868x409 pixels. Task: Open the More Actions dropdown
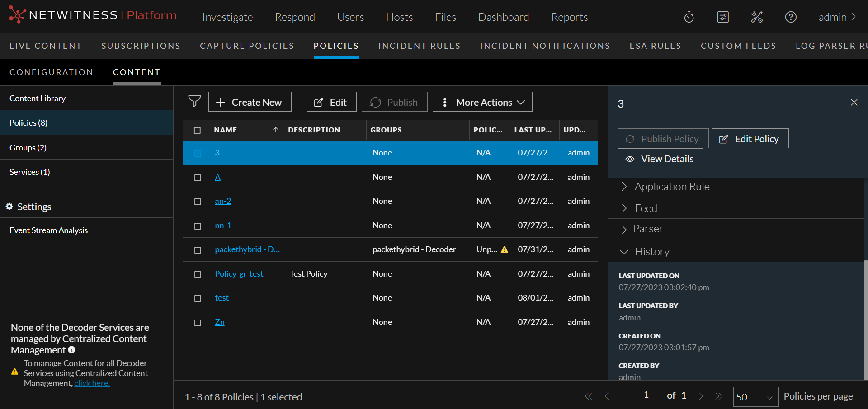(x=482, y=102)
